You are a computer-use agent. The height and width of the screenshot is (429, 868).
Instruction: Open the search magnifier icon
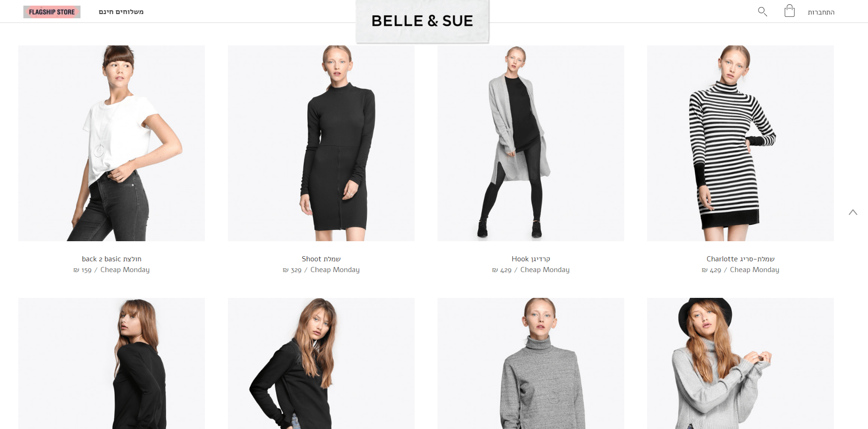click(762, 12)
